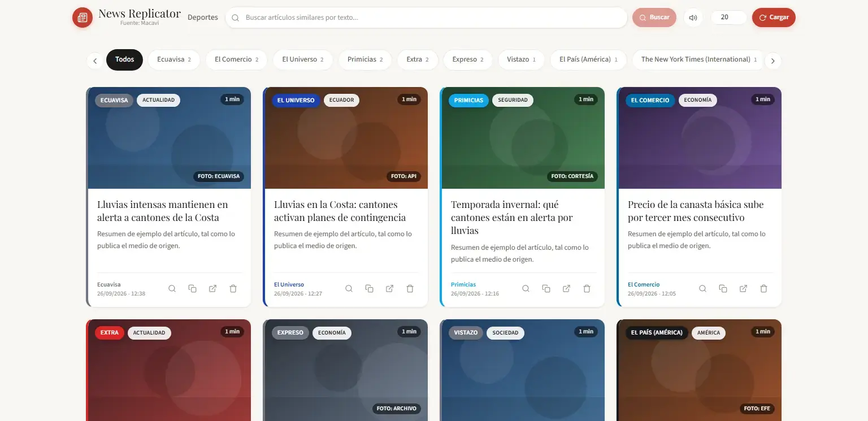Open the Ecuavisa article image thumbnail
The image size is (868, 421).
pyautogui.click(x=170, y=138)
